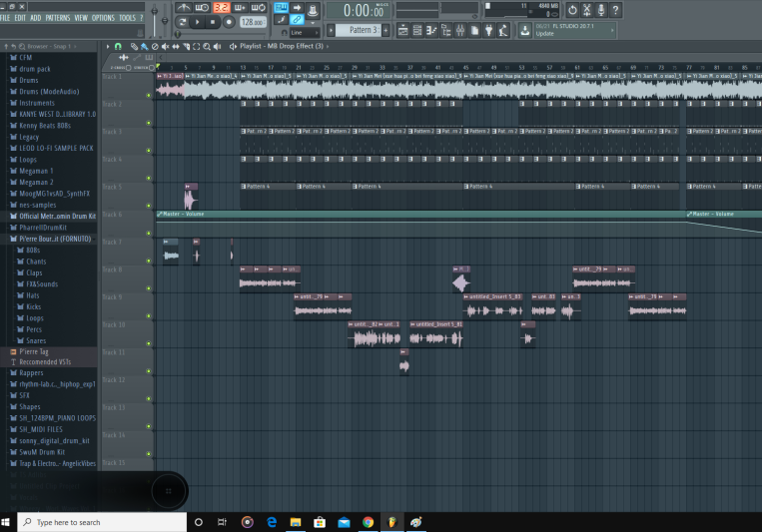
Task: Open the Channel rack icon
Action: pos(417,31)
